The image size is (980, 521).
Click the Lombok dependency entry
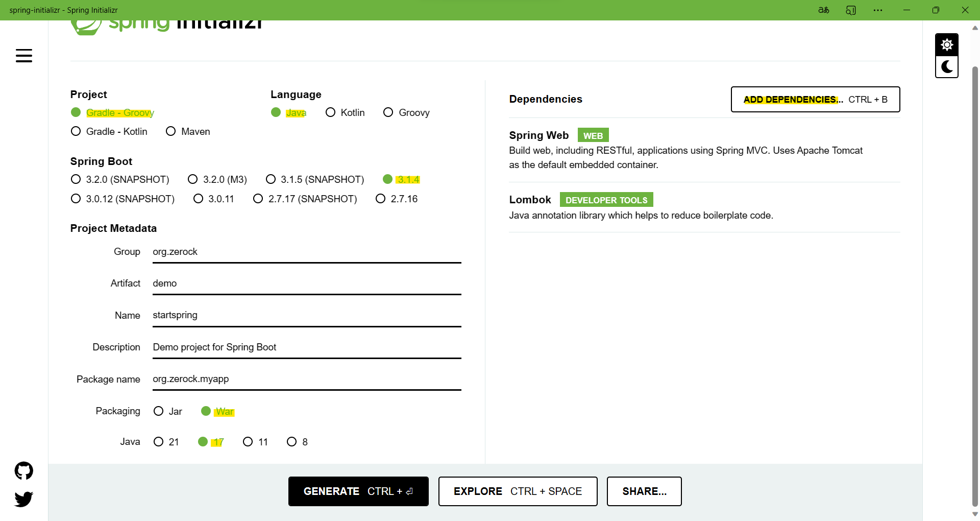(x=704, y=207)
